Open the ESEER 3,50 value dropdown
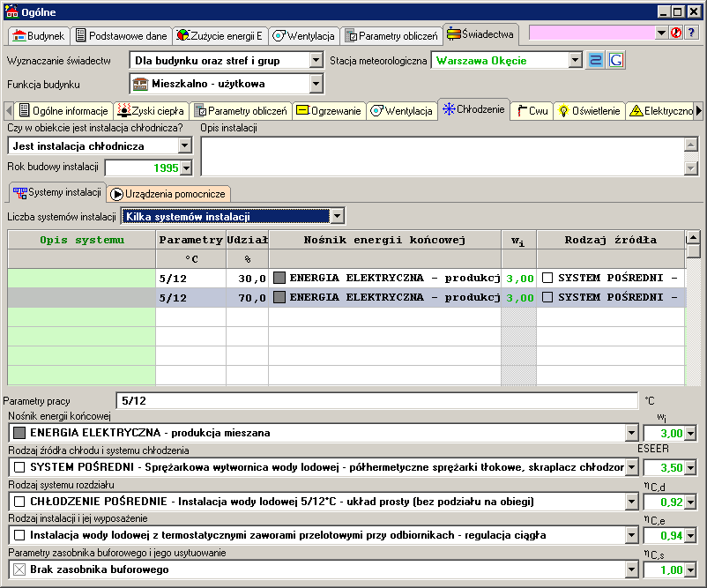The height and width of the screenshot is (588, 707). (x=690, y=468)
